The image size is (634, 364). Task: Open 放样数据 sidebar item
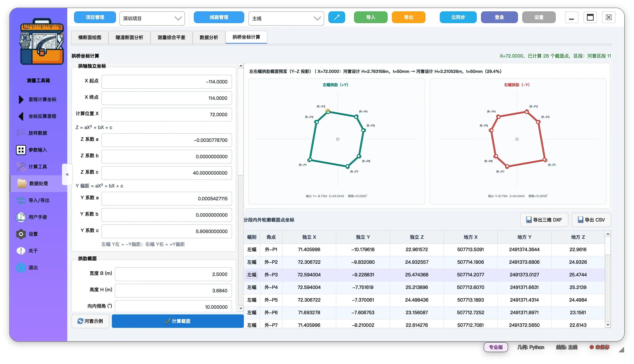[38, 133]
